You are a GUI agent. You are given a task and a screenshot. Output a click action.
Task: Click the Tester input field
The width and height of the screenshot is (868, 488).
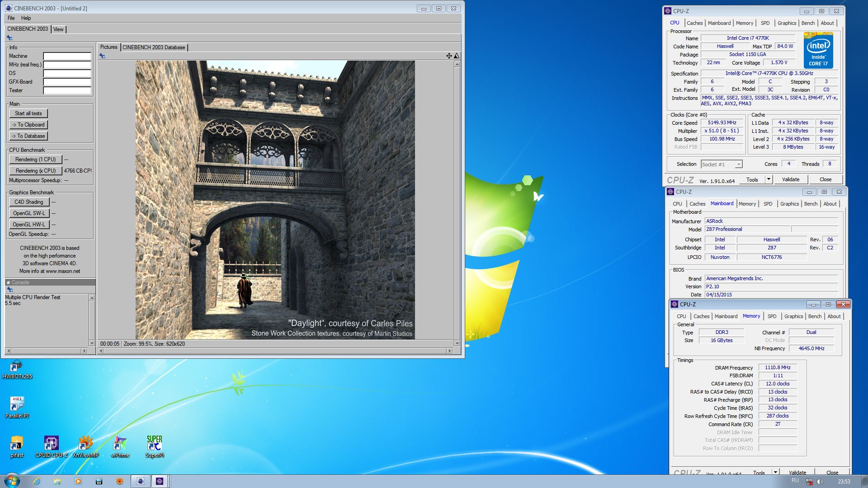pos(67,90)
